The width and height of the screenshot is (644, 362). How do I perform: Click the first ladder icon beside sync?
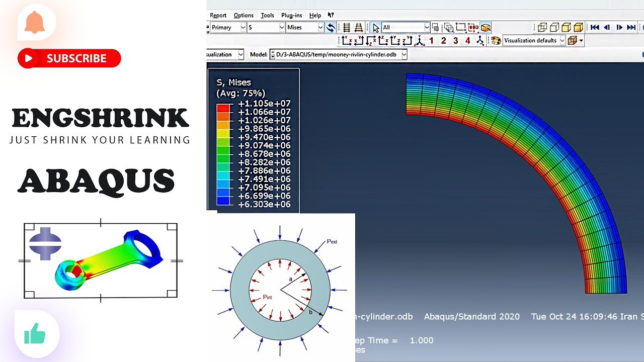pos(347,27)
